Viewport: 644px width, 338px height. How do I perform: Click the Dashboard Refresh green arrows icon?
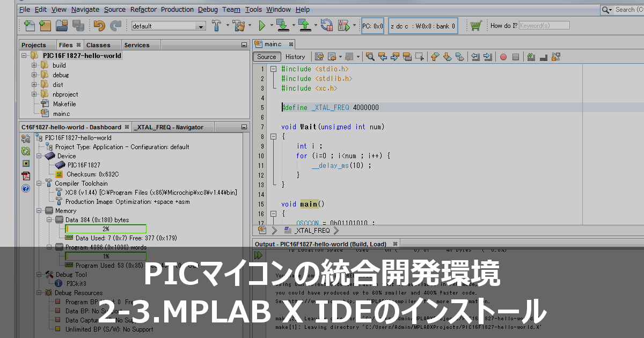tap(25, 151)
